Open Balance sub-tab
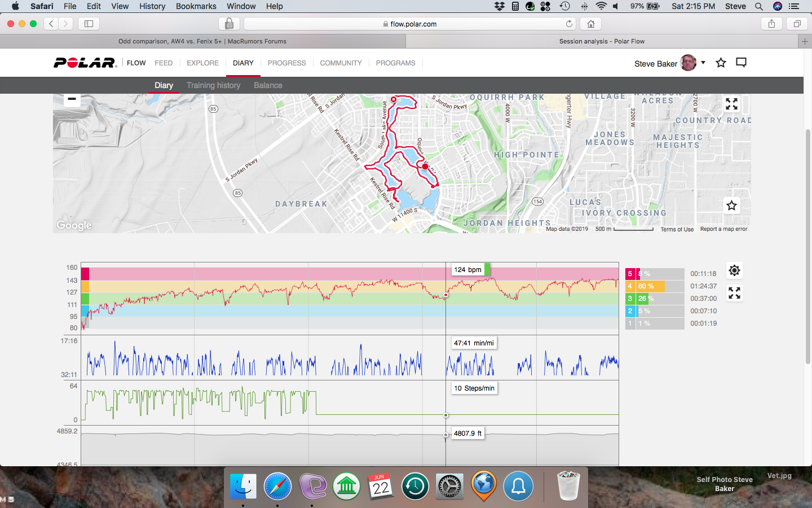 tap(268, 85)
